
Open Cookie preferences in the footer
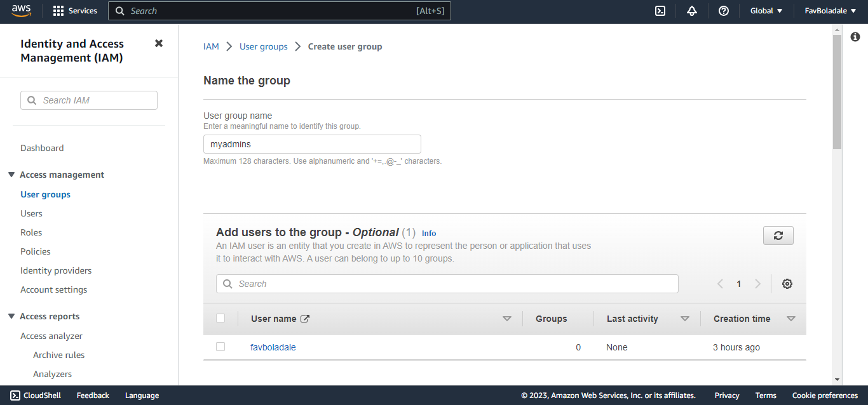point(825,395)
